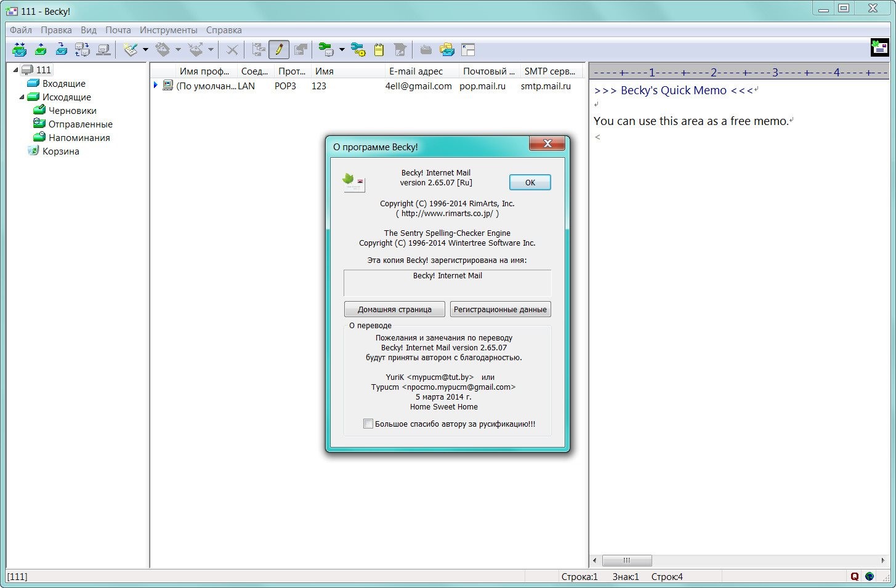The width and height of the screenshot is (896, 588).
Task: Open the Вид menu
Action: coord(89,30)
